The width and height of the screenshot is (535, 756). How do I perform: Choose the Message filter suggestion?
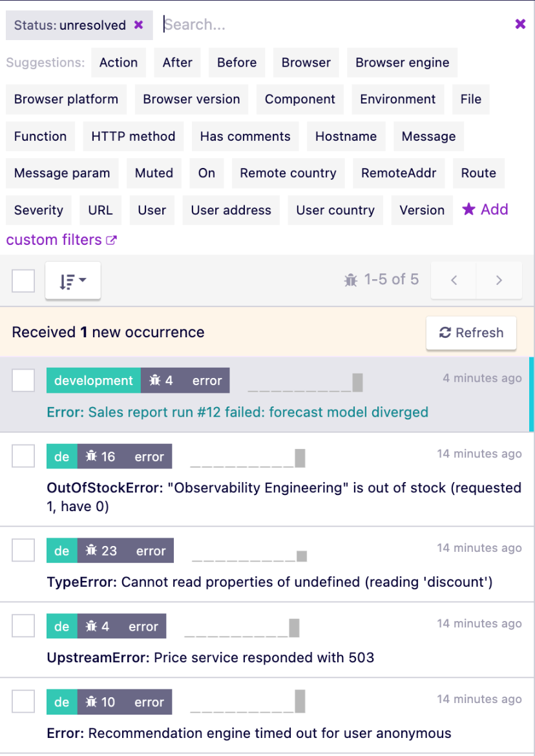coord(428,136)
